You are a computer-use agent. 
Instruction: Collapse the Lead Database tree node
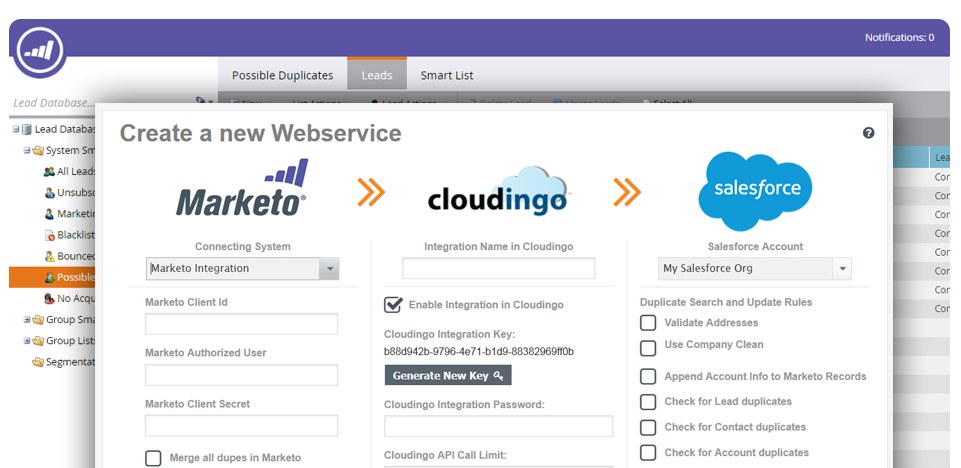point(16,129)
